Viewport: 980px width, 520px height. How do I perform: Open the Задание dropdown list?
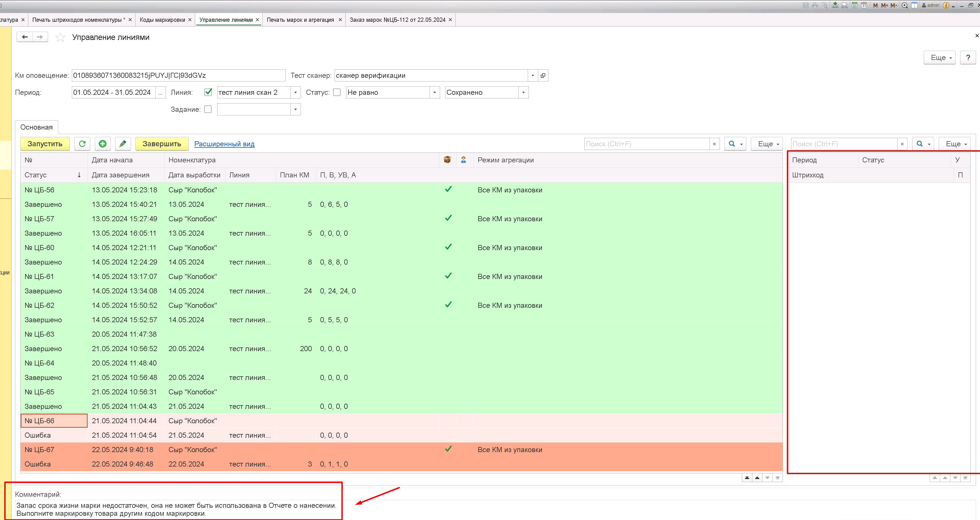point(296,110)
